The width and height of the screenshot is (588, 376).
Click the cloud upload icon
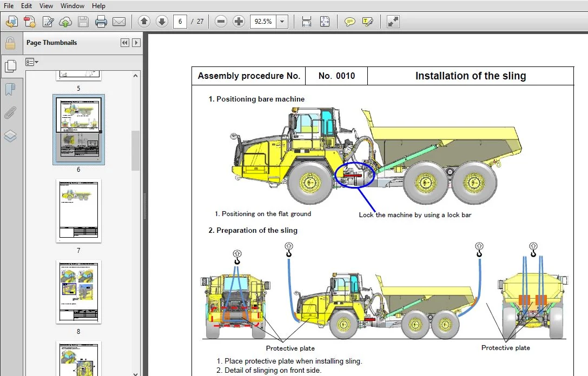(x=65, y=22)
